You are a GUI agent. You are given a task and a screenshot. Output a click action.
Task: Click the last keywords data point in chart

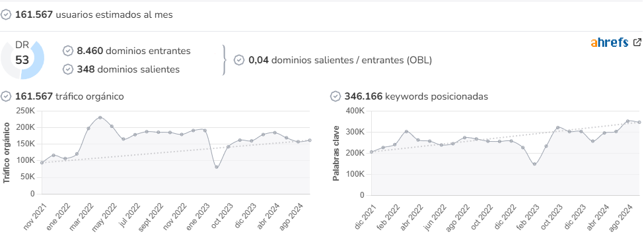[639, 122]
